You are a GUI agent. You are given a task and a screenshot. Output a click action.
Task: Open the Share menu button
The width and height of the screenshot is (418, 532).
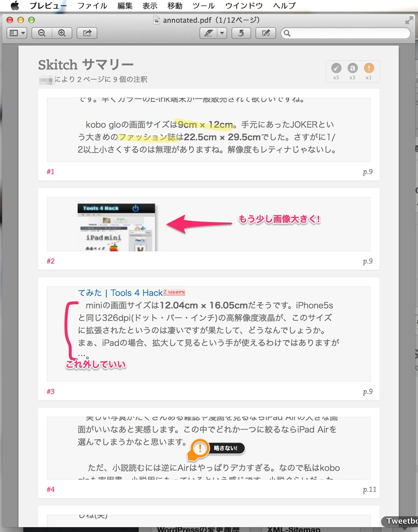pos(87,33)
